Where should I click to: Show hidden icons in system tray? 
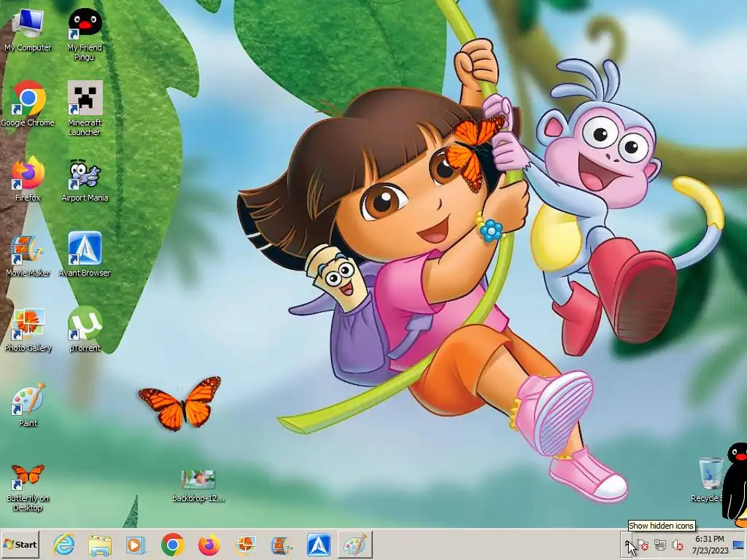(x=628, y=544)
